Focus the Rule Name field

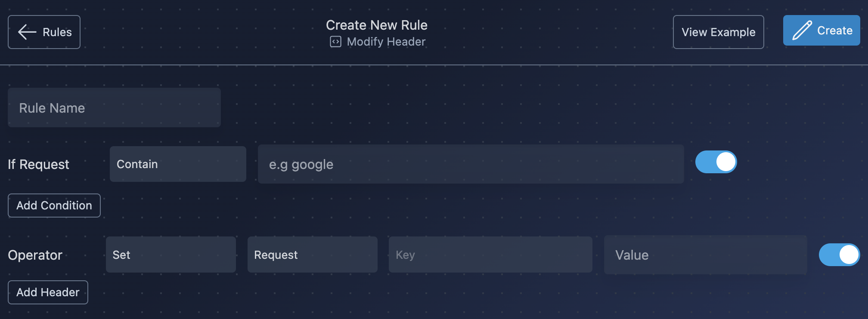tap(114, 107)
